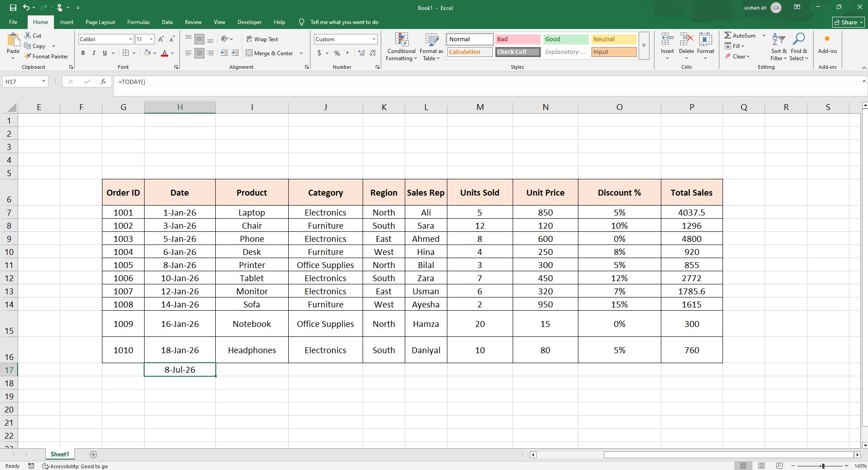Insert cells using the Insert icon
Image resolution: width=868 pixels, height=470 pixels.
point(667,40)
